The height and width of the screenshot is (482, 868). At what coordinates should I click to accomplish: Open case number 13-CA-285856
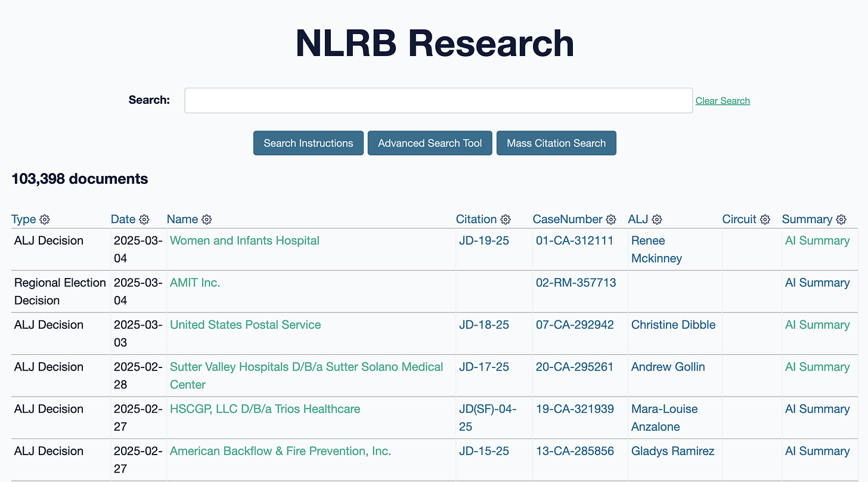[x=575, y=452]
